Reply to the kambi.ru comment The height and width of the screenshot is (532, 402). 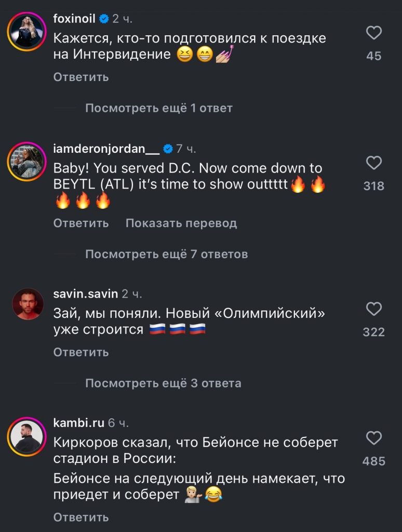point(81,517)
